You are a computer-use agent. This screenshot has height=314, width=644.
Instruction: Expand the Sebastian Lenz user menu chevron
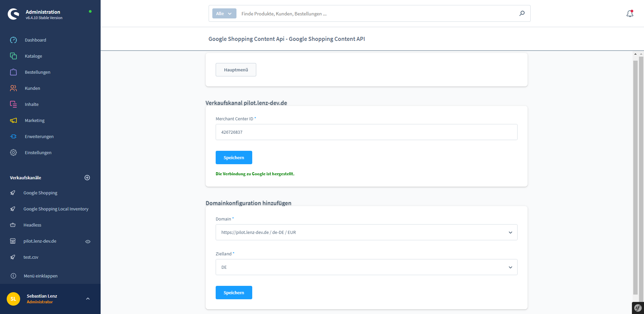[x=88, y=299]
